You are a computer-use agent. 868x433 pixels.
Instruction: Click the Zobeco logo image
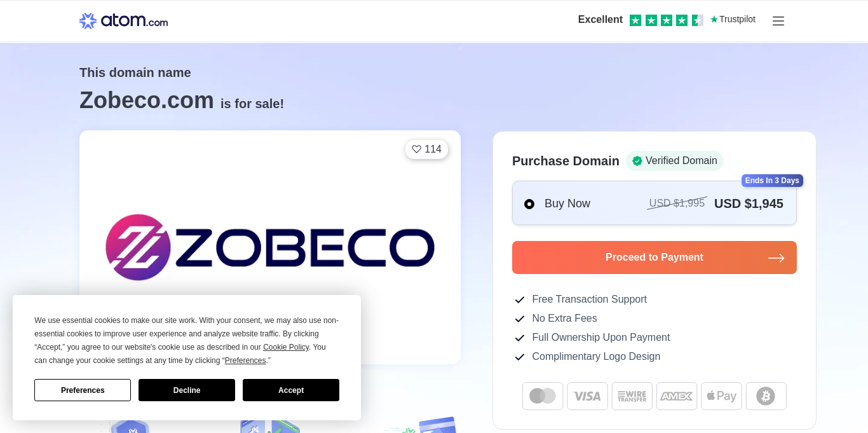[270, 247]
